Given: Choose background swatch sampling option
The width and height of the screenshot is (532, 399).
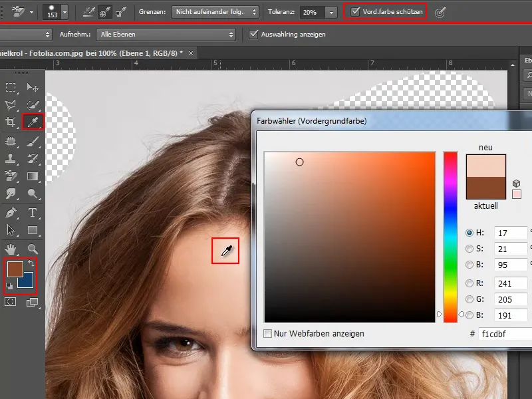Looking at the screenshot, I should (x=121, y=12).
